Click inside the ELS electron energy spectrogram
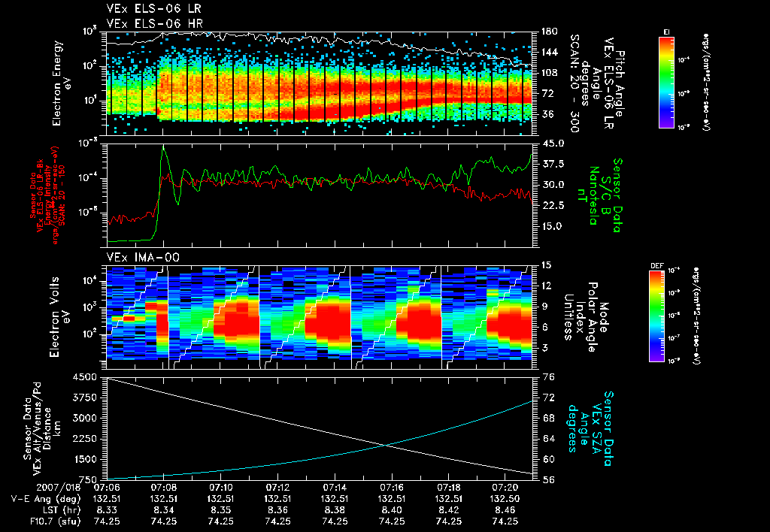The image size is (770, 532). (x=320, y=83)
